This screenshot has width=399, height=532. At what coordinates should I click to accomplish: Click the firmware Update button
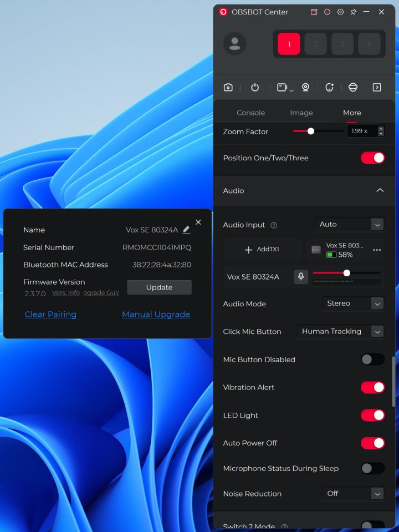point(159,287)
